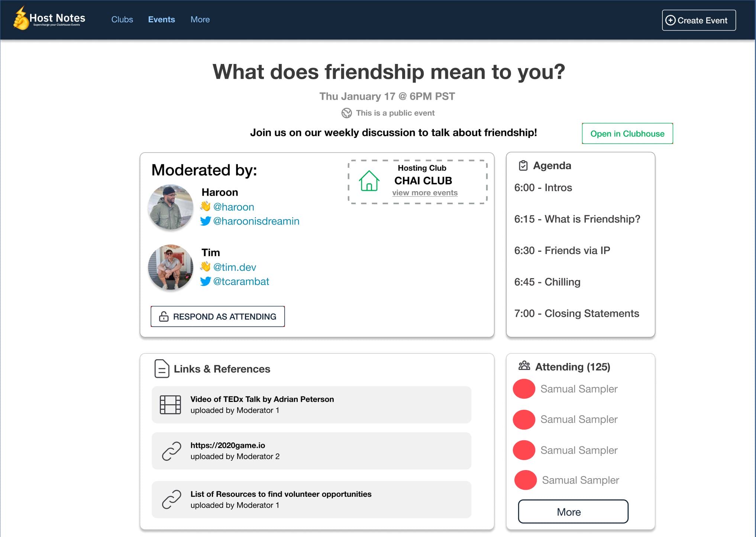
Task: Toggle Respond as Attending button
Action: 218,316
